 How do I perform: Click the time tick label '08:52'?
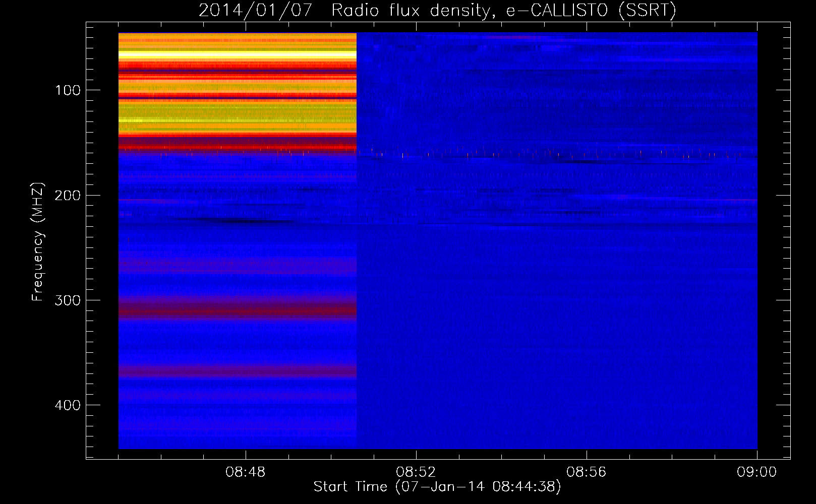tap(416, 472)
